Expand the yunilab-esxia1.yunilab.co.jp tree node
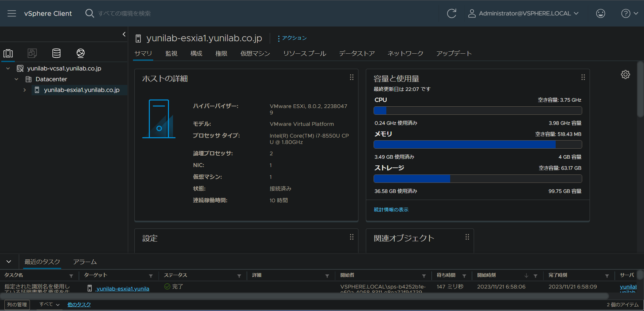The image size is (644, 311). 25,90
